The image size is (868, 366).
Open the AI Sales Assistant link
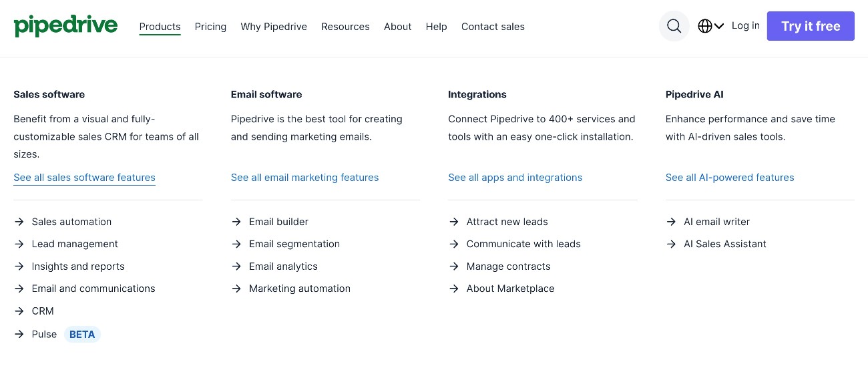pyautogui.click(x=725, y=244)
